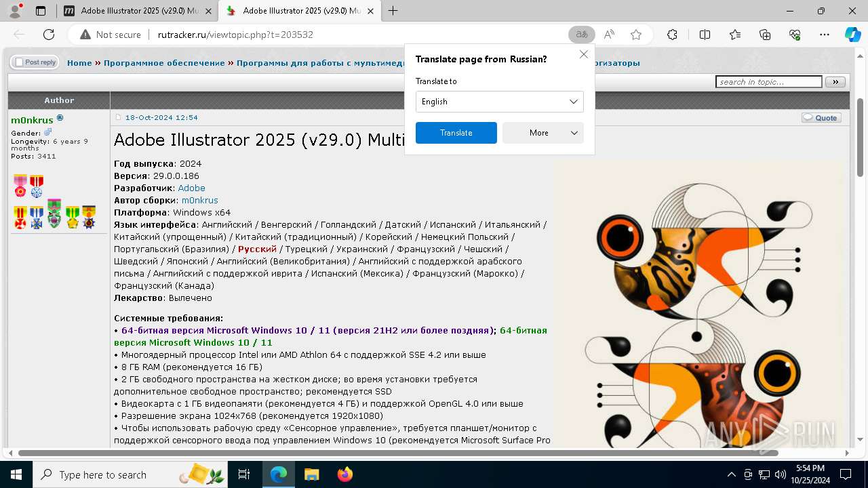
Task: Open the Adobe developer link
Action: [191, 188]
